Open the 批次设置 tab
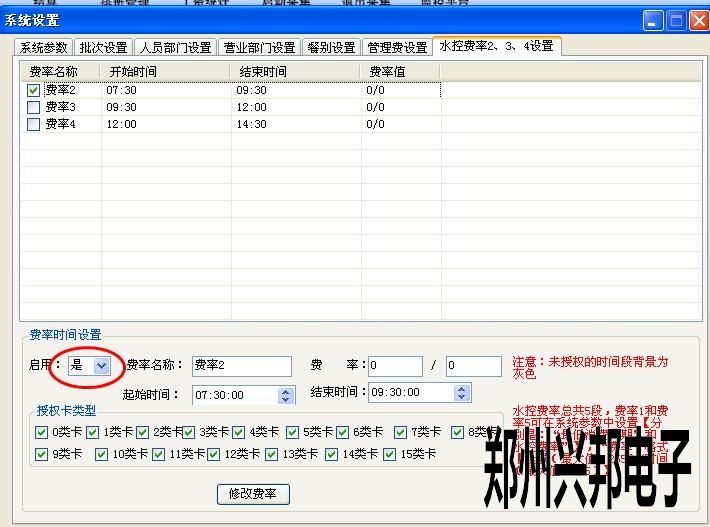Screen dimensions: 710x527 click(104, 47)
